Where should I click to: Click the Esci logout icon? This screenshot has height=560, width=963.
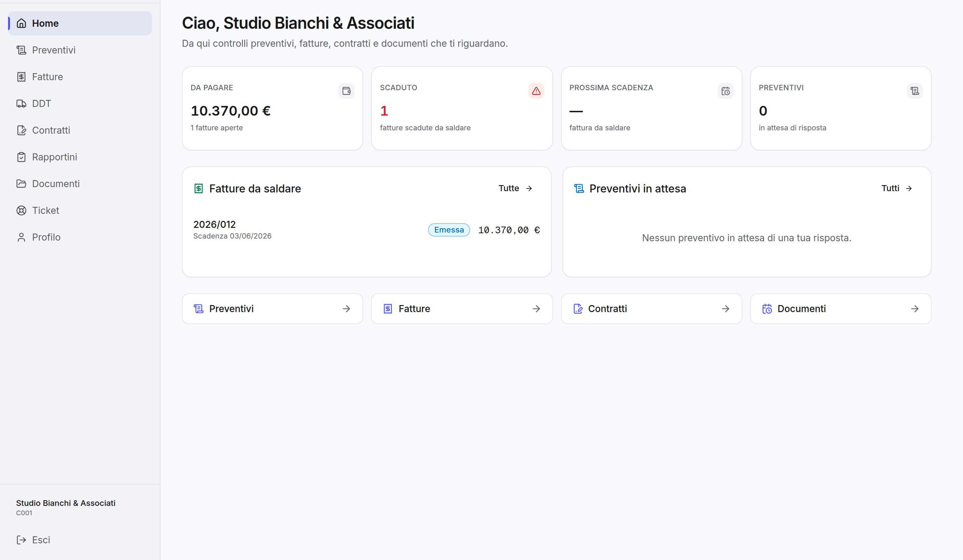[x=21, y=540]
